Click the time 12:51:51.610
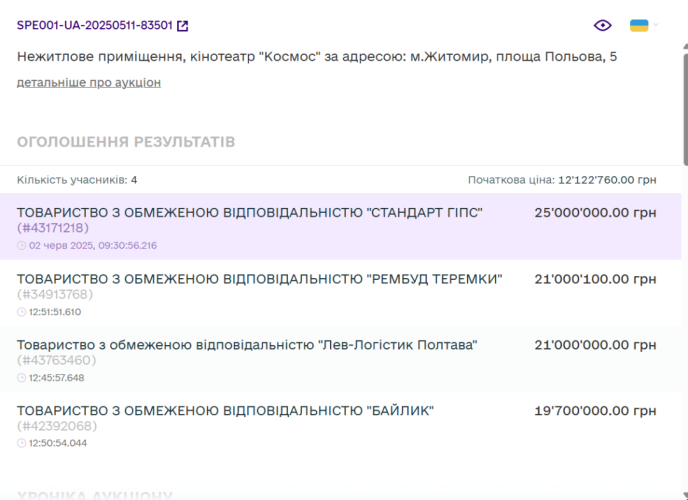 55,312
